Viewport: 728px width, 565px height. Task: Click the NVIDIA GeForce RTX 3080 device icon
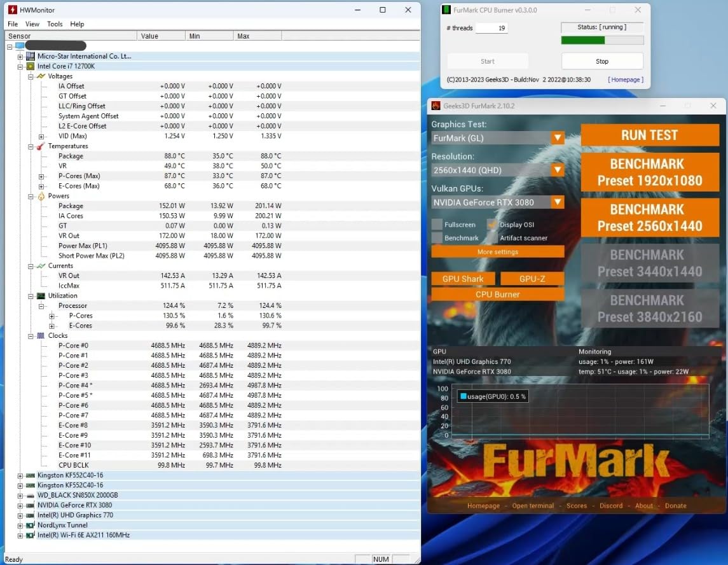(x=30, y=506)
